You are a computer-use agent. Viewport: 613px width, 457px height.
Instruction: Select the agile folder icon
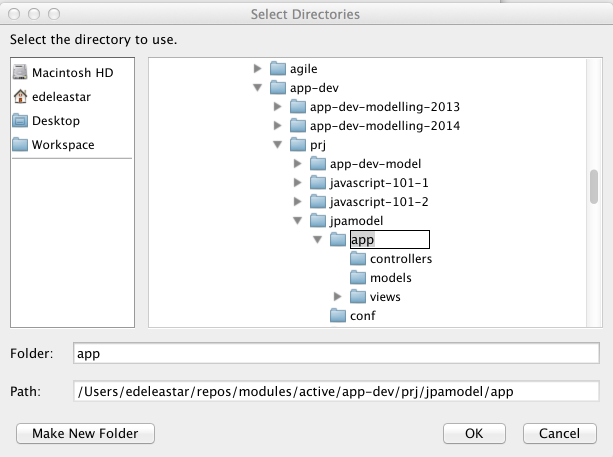278,68
